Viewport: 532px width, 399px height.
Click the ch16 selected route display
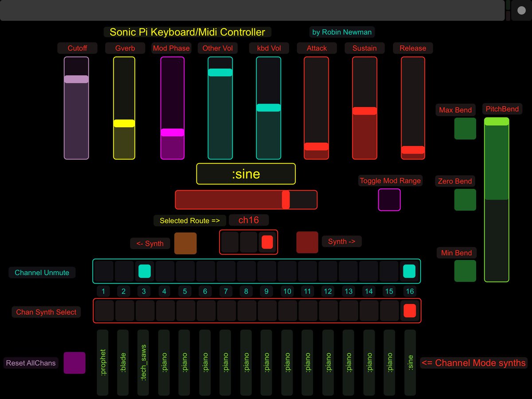coord(249,220)
